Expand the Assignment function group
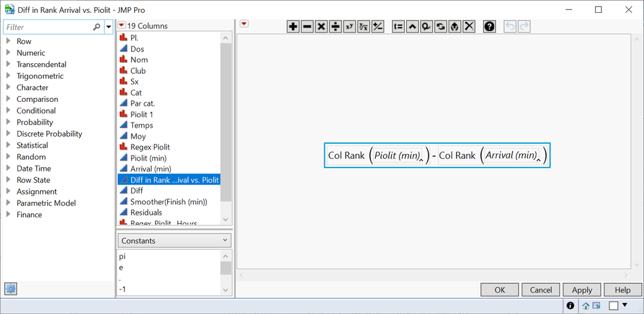The width and height of the screenshot is (644, 314). [8, 191]
